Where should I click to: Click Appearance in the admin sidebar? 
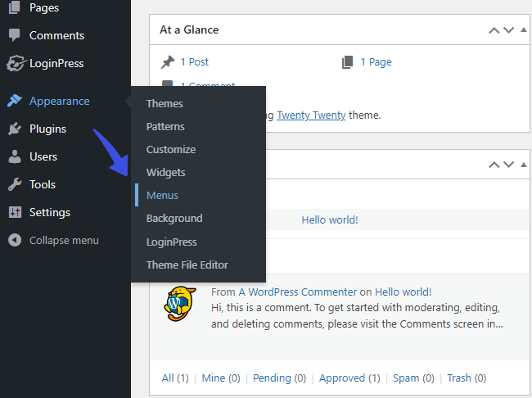pyautogui.click(x=60, y=101)
